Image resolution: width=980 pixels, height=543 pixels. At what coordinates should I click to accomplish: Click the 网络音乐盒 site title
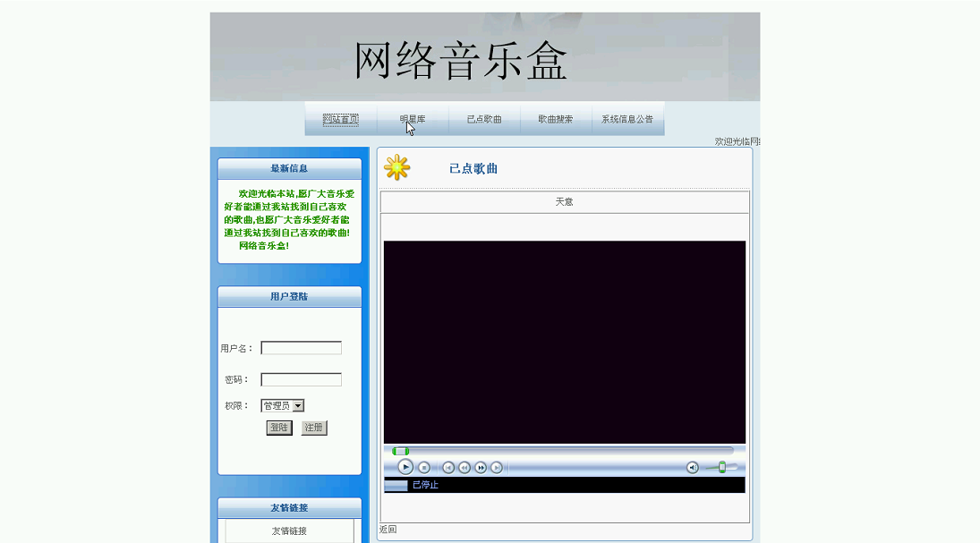pos(461,61)
